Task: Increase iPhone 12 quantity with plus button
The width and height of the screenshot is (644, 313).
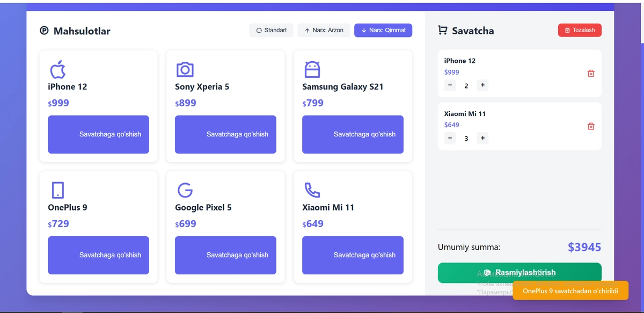Action: click(482, 85)
